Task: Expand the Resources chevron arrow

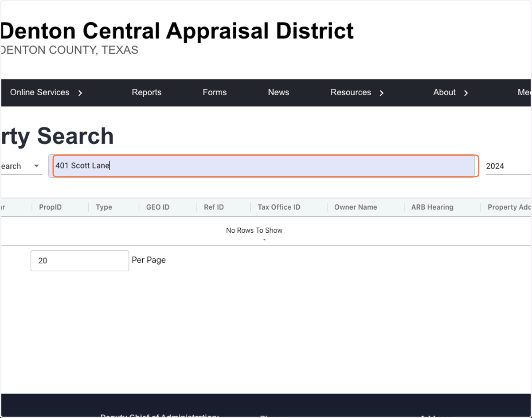Action: (x=382, y=93)
